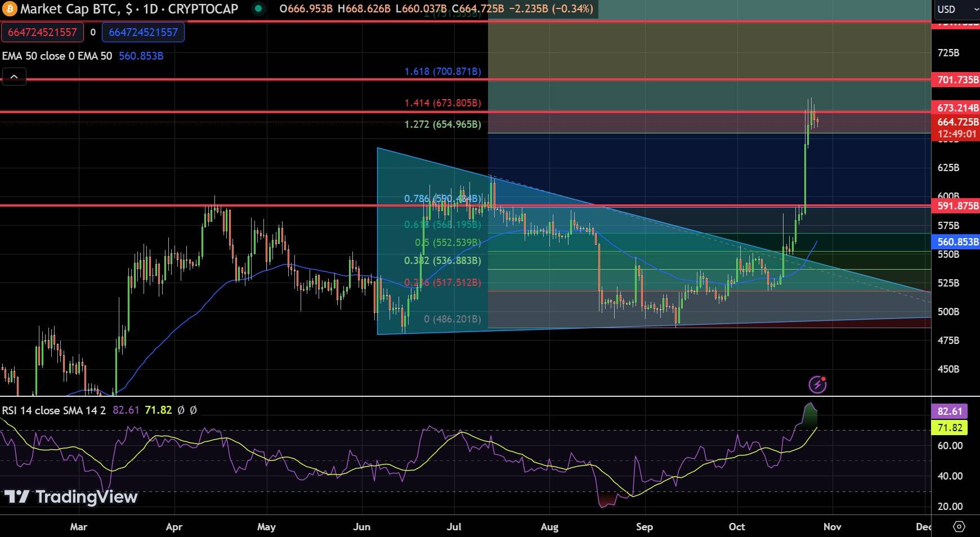Click the Nov label on time axis
This screenshot has height=537, width=980.
833,527
